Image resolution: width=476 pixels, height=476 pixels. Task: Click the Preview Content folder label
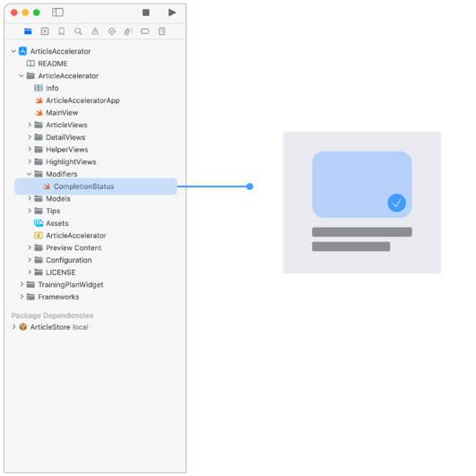(74, 247)
